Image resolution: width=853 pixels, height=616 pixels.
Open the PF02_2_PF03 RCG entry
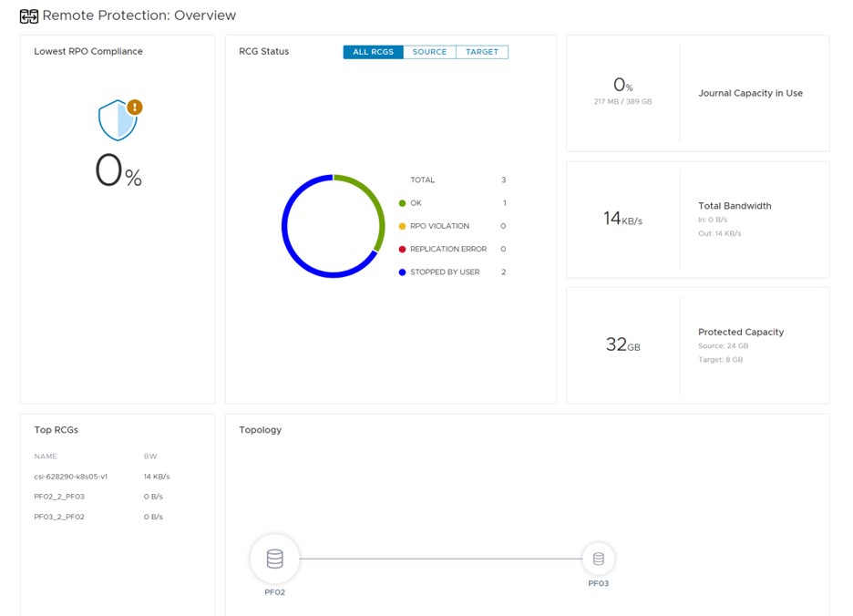[59, 497]
